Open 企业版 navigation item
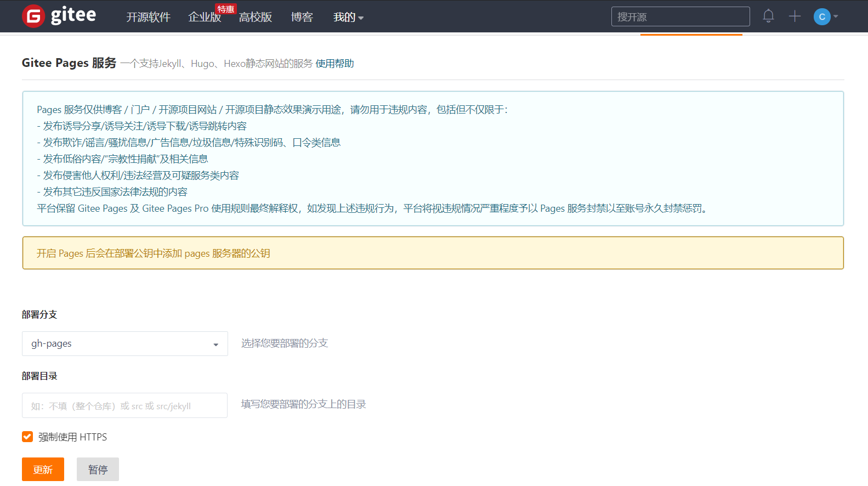Screen dimensions: 868x486 [205, 17]
